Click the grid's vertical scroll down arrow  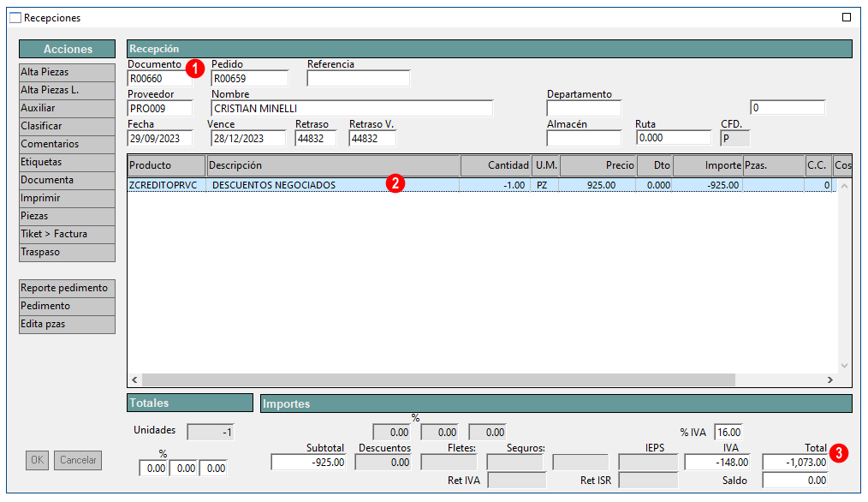(844, 366)
